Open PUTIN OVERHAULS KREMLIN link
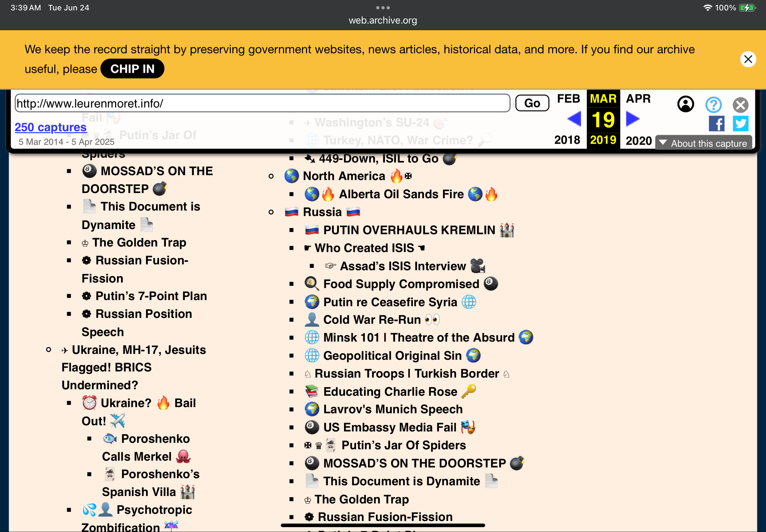 (409, 230)
